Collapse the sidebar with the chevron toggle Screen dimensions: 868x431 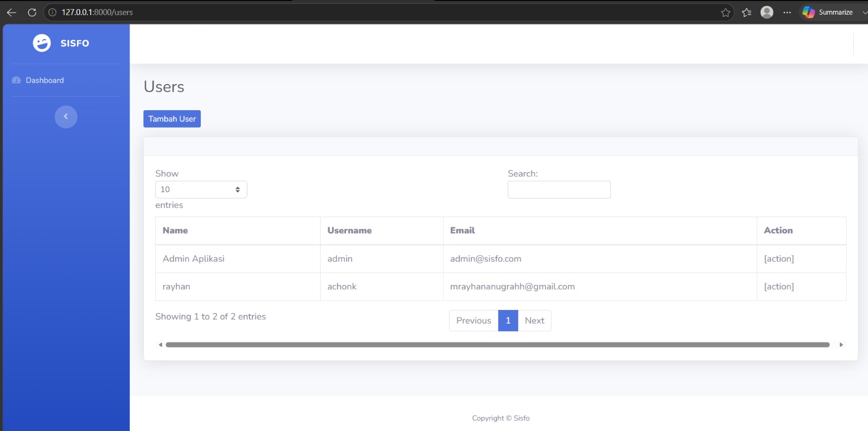click(66, 117)
